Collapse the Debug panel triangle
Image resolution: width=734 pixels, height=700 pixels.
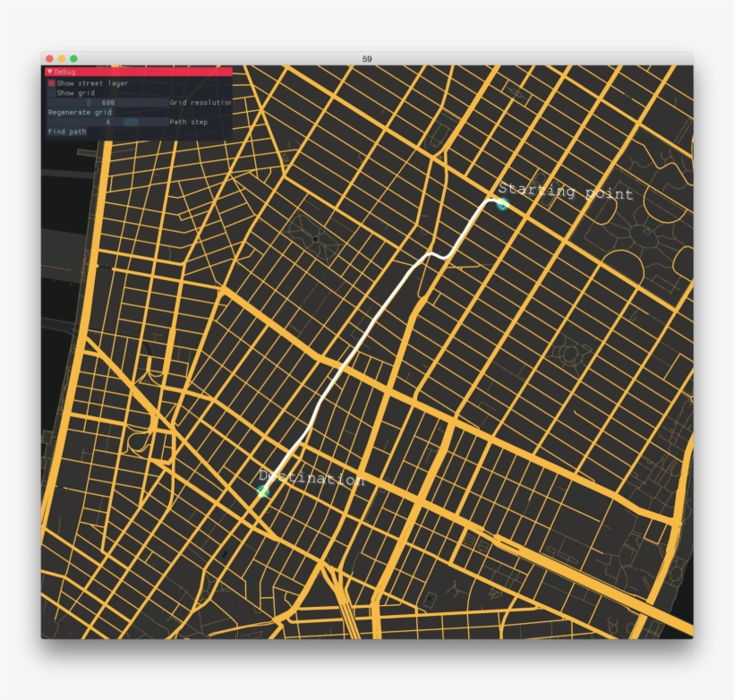pos(49,72)
